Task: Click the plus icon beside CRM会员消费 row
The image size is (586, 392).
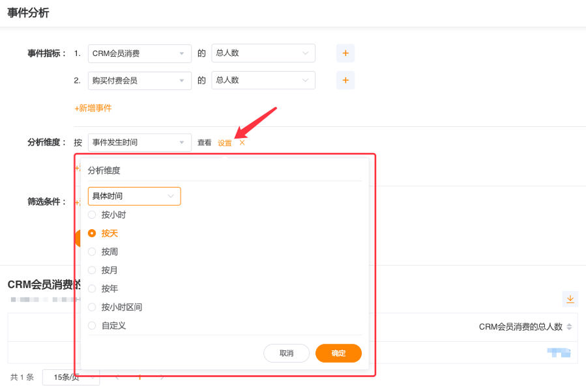Action: pyautogui.click(x=345, y=53)
